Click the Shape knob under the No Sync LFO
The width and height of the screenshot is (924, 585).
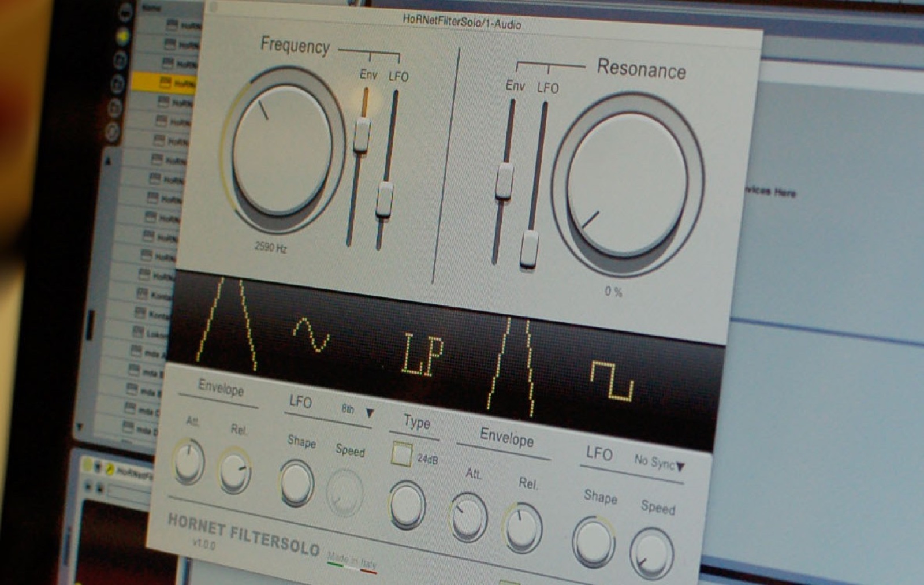(x=594, y=542)
